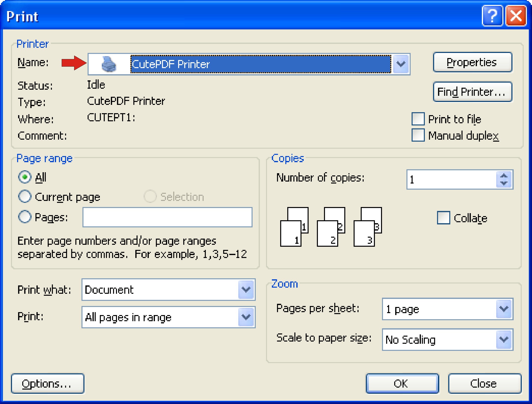Expand the Scale to paper size dropdown

[x=504, y=340]
